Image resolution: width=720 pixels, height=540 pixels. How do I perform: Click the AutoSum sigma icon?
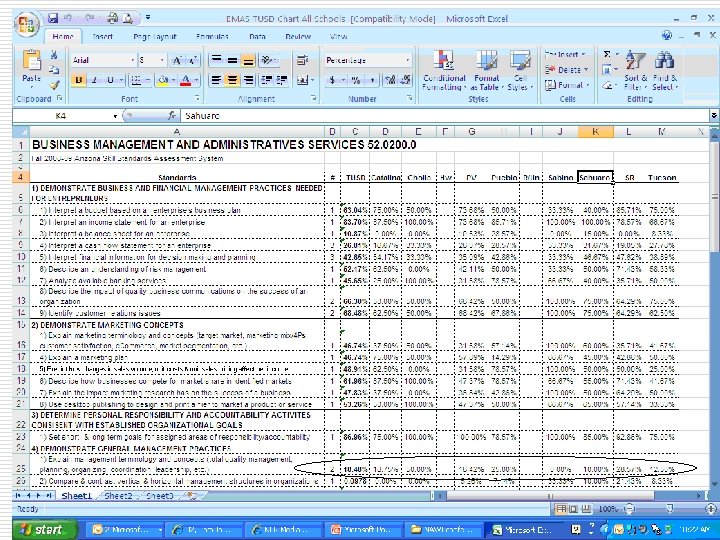tap(607, 55)
